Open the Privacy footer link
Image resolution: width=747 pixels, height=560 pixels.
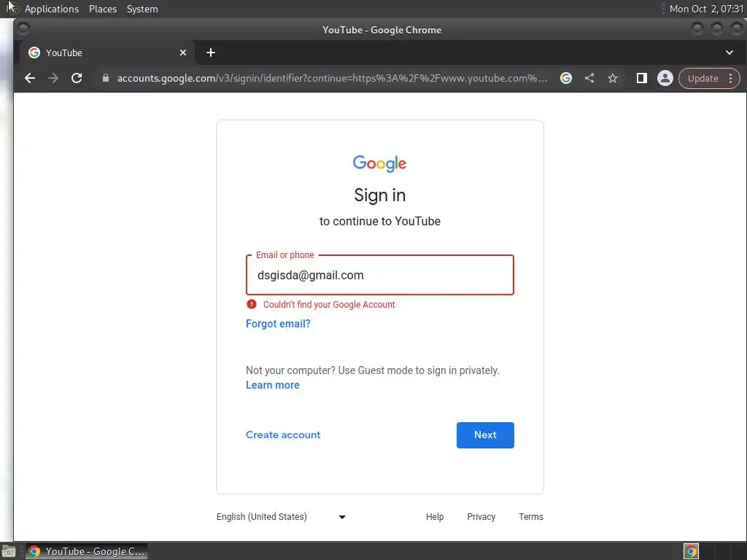[x=481, y=517]
